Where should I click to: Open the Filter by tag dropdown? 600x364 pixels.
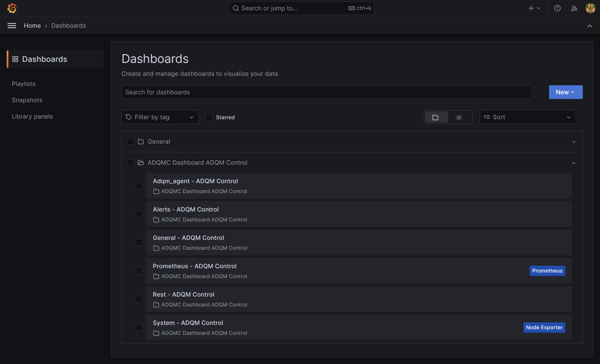tap(160, 117)
